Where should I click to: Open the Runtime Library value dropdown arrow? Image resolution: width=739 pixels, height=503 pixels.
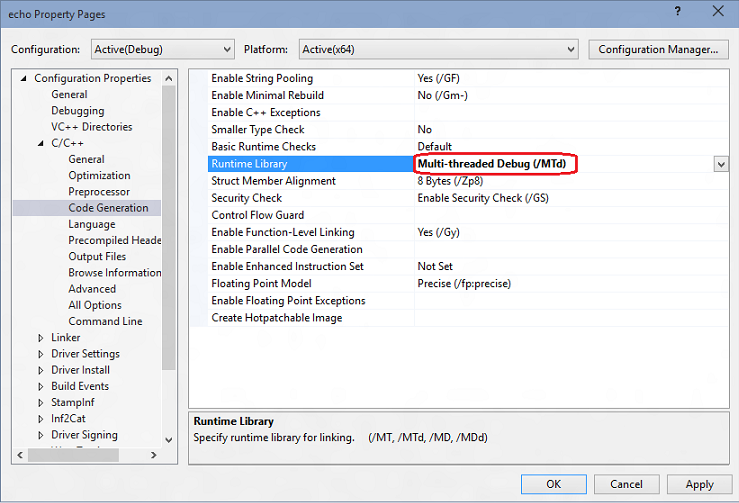click(x=720, y=164)
